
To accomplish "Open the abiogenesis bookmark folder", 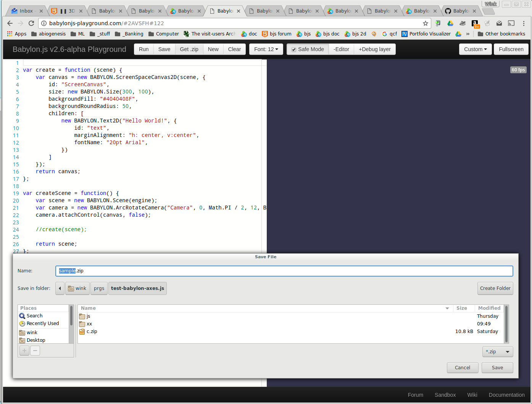I will point(48,34).
